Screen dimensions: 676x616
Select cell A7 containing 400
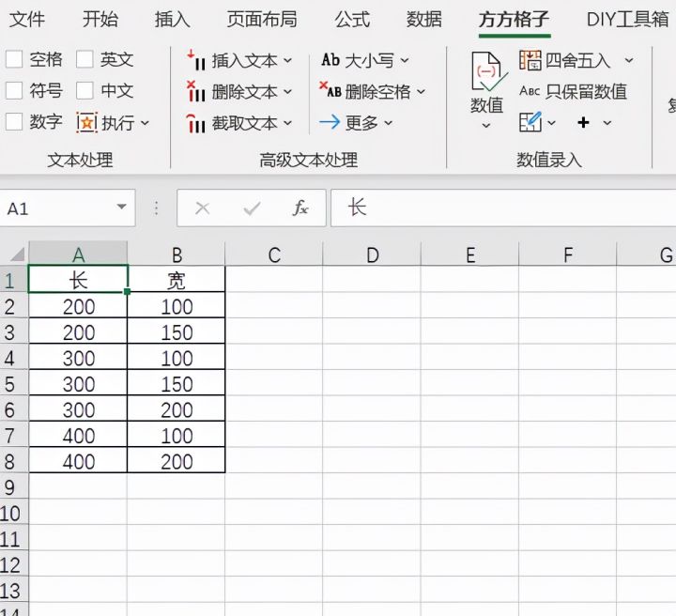[78, 436]
